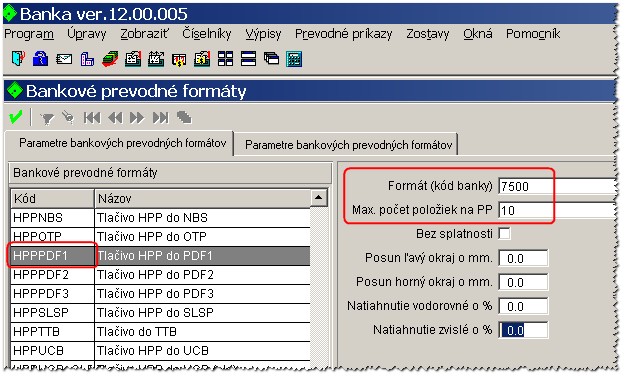Click 'Tlačivo HPP do PDF2' name cell
Image resolution: width=628 pixels, height=380 pixels.
click(202, 275)
